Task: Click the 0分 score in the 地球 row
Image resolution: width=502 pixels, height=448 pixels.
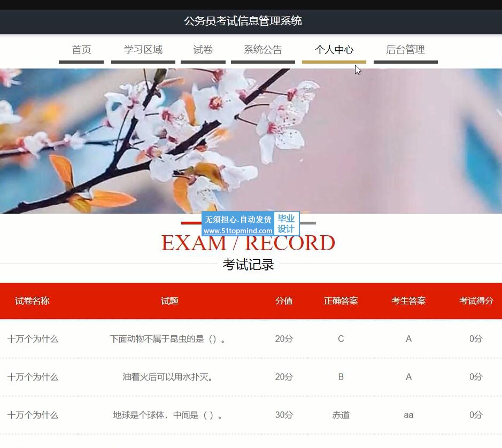Action: tap(476, 415)
